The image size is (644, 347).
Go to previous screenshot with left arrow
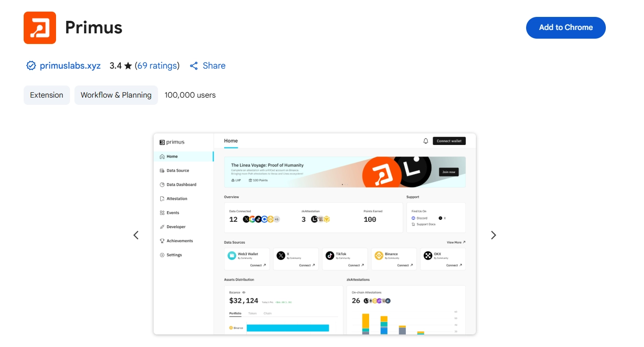136,235
